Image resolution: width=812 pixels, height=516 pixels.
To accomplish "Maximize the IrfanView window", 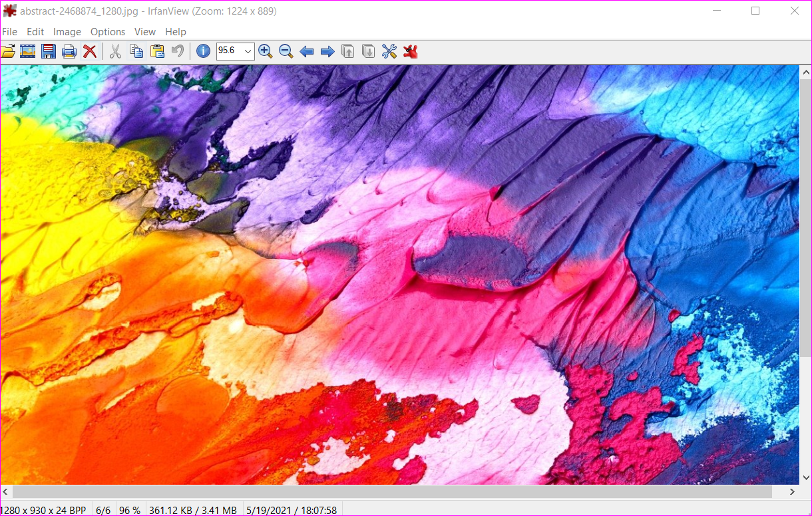I will pyautogui.click(x=755, y=11).
